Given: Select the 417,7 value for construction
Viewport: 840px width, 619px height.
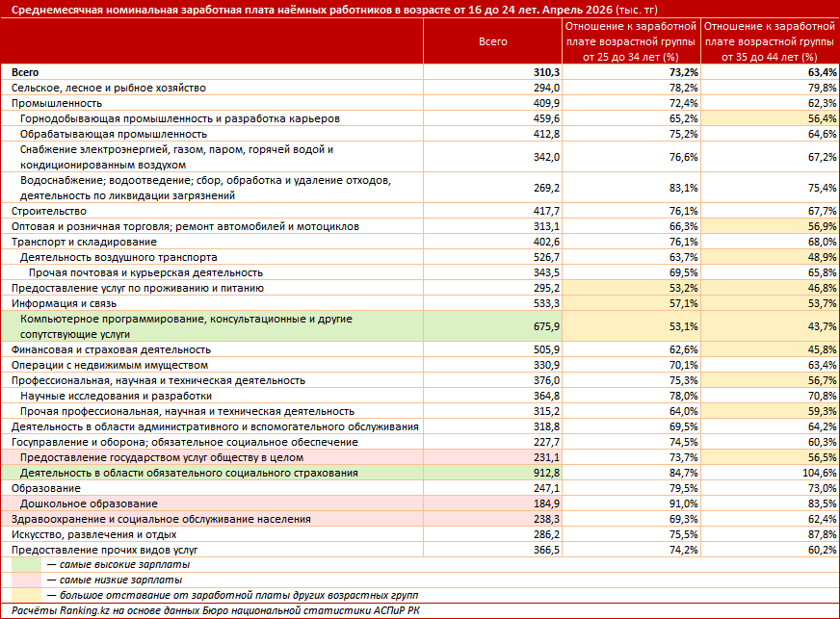Looking at the screenshot, I should 546,211.
